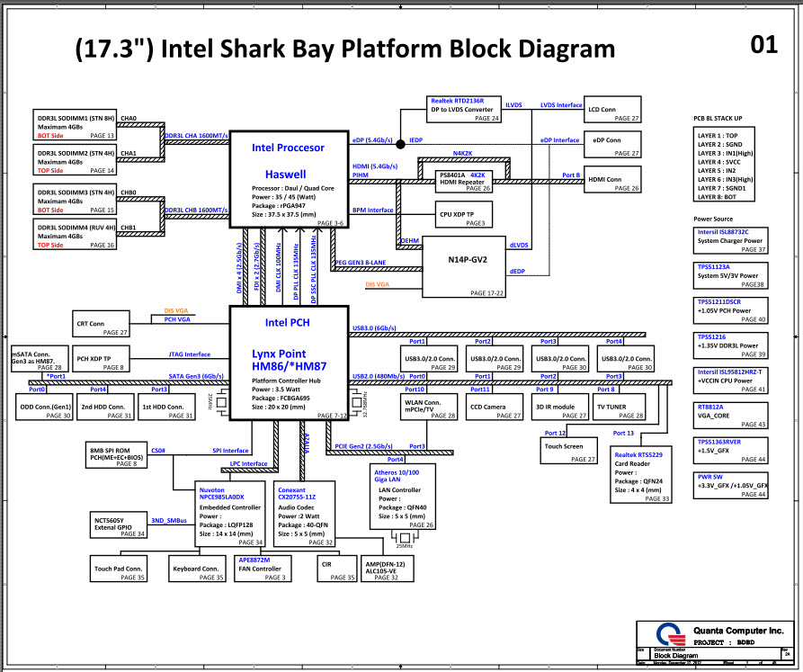Click the N14P-GV2 GPU block

(x=464, y=267)
